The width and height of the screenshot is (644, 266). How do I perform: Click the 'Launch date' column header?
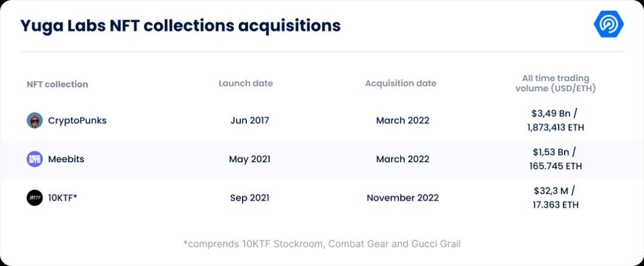coord(246,83)
